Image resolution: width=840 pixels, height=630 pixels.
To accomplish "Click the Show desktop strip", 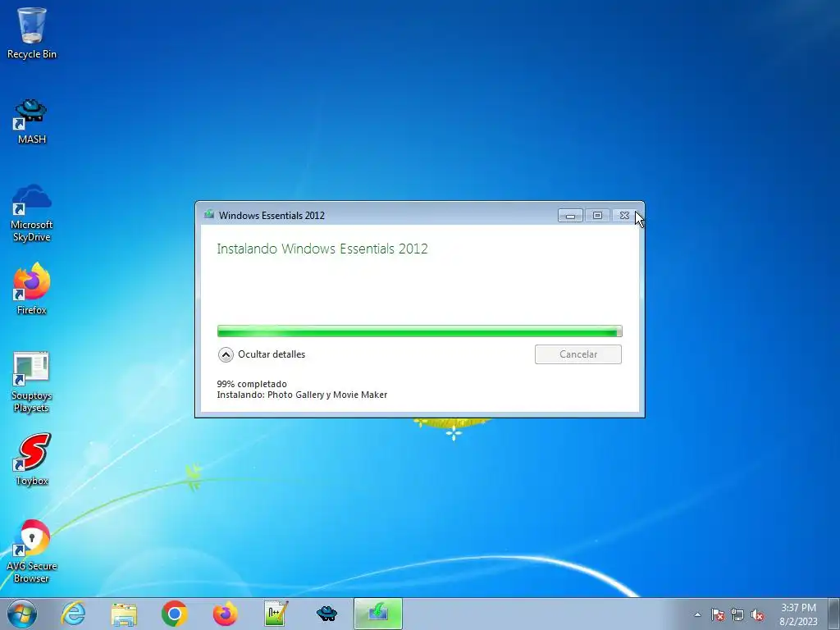I will [x=834, y=614].
